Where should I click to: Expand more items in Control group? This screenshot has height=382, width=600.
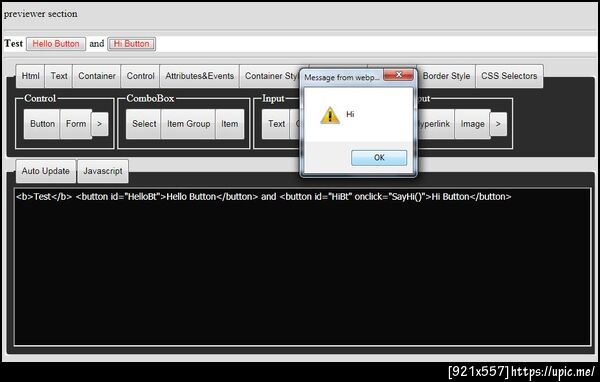coord(99,124)
